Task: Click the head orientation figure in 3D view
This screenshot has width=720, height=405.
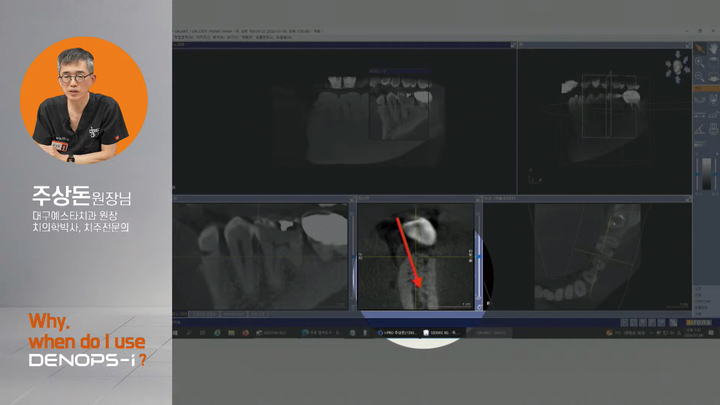Action: tap(677, 68)
